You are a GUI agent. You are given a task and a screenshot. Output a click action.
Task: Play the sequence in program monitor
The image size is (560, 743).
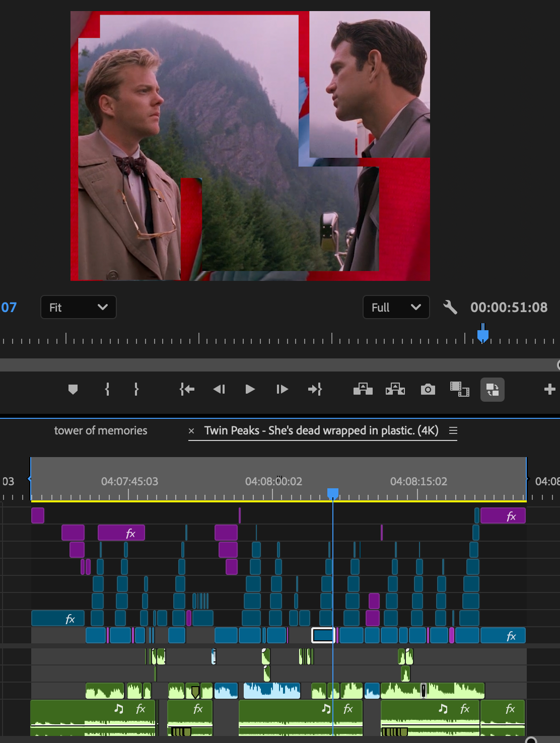click(250, 389)
